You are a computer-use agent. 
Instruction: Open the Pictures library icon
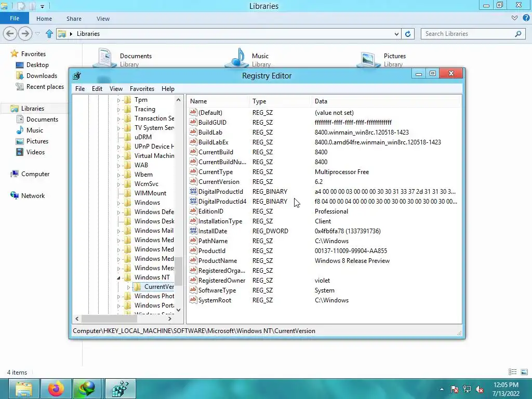pos(368,59)
